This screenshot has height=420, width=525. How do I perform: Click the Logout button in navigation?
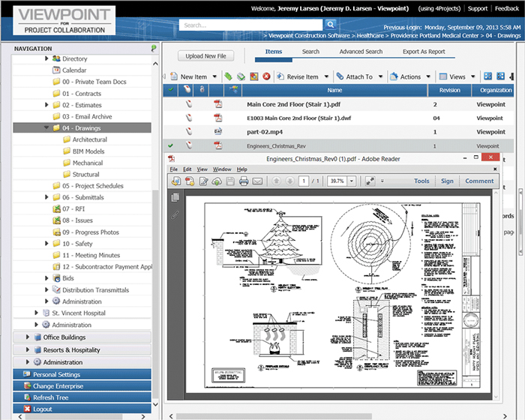[x=82, y=409]
